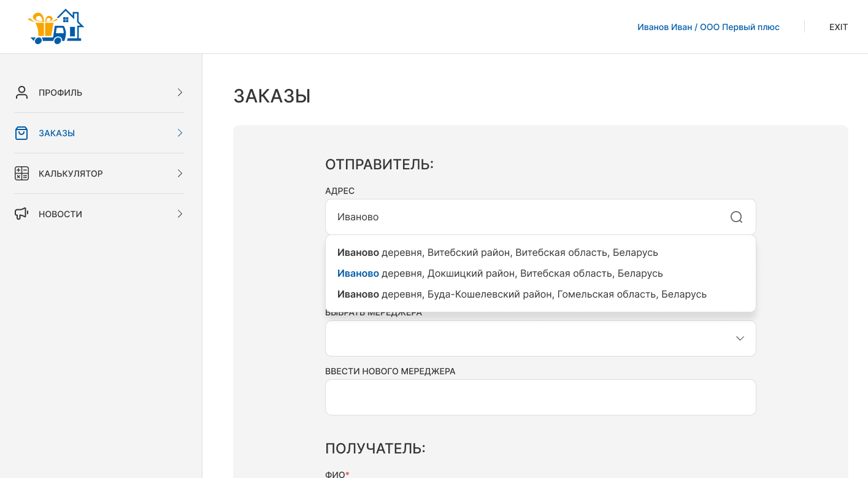The height and width of the screenshot is (478, 868).
Task: Expand the КАЛЬКУЛЯТОР chevron arrow
Action: point(180,174)
